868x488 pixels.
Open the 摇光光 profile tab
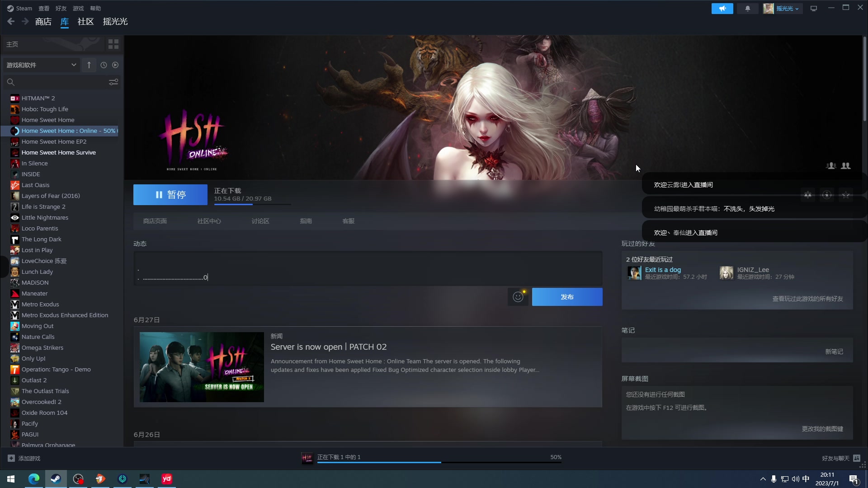[x=115, y=22]
